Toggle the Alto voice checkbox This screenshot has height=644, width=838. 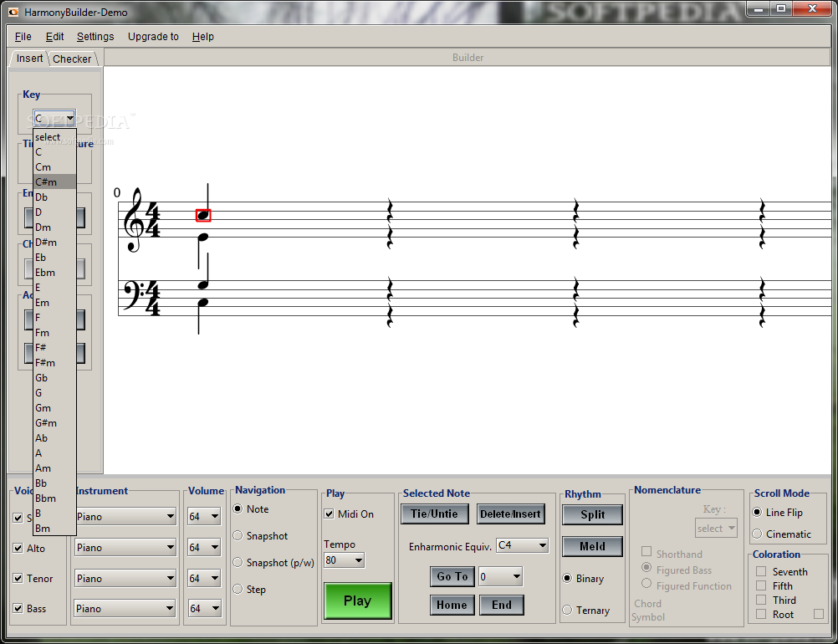point(18,549)
